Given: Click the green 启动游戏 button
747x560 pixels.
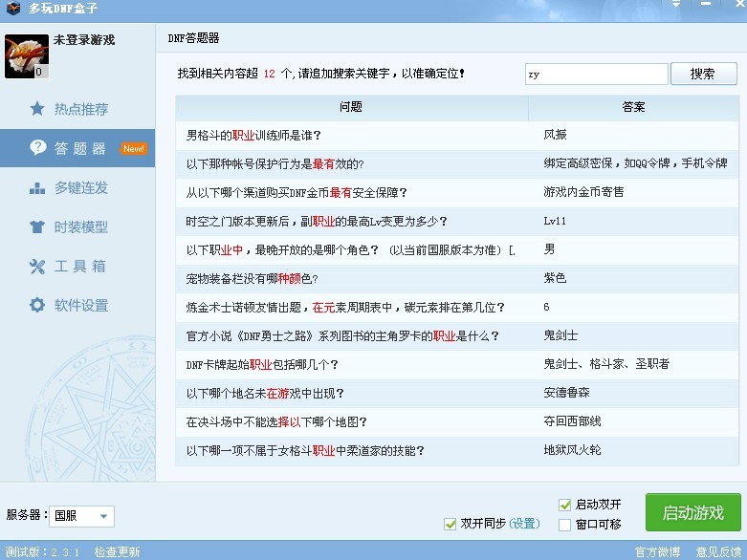Looking at the screenshot, I should click(x=693, y=512).
